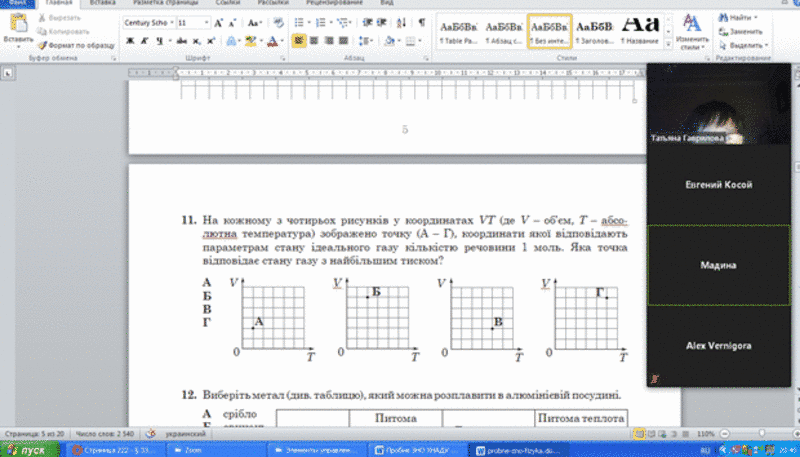Decrease paragraph indent

[x=367, y=23]
